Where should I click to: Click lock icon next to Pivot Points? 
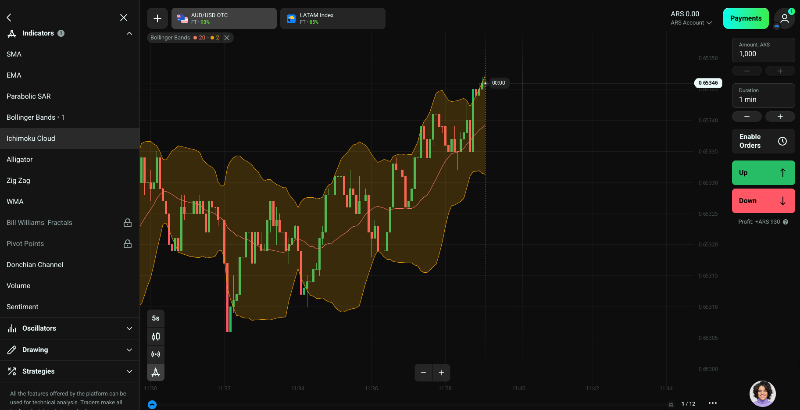coord(128,244)
